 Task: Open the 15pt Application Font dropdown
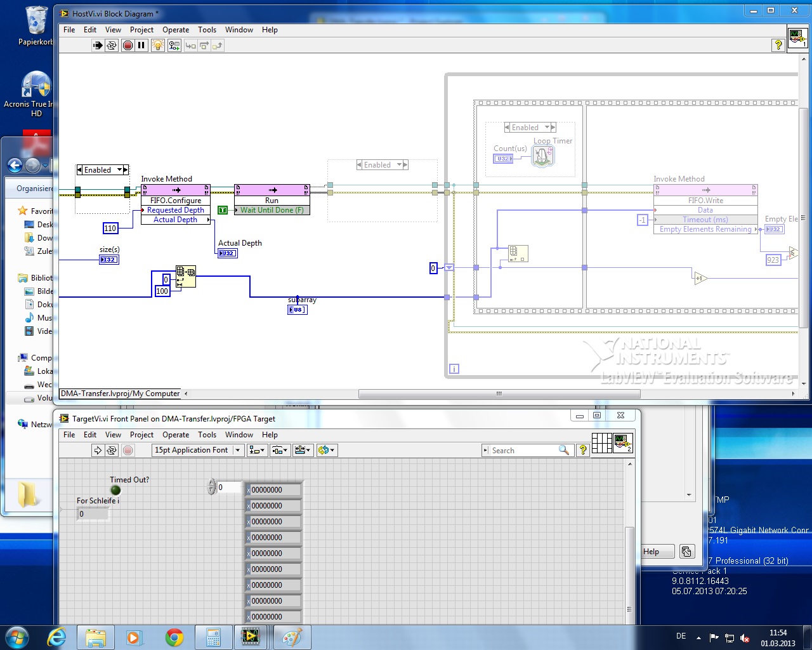198,450
